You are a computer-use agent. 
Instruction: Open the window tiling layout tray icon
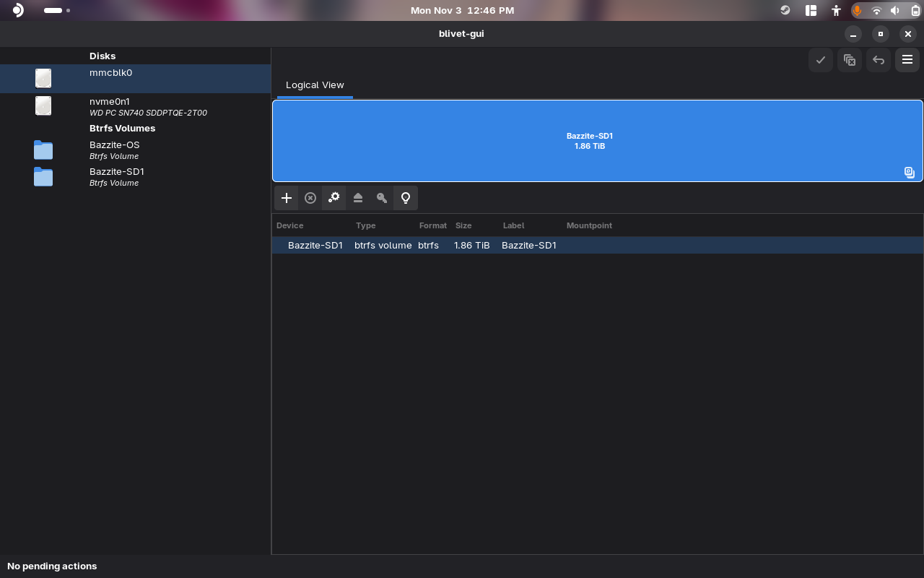(811, 10)
